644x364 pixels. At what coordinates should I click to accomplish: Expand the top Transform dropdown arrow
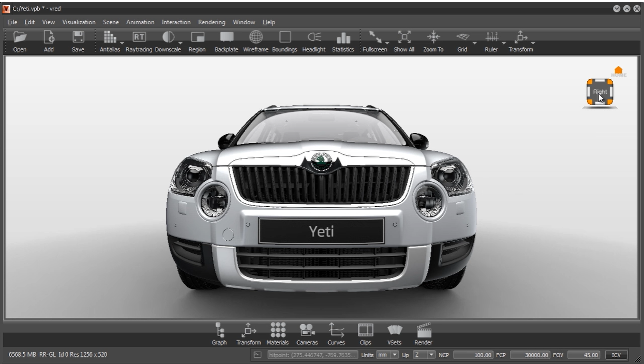click(533, 43)
